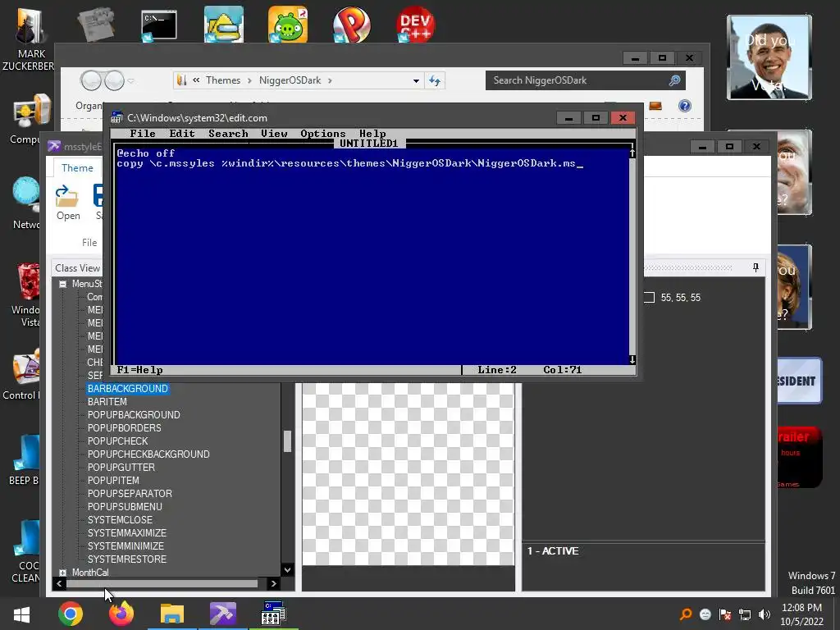Click the volume speaker tray icon

765,614
